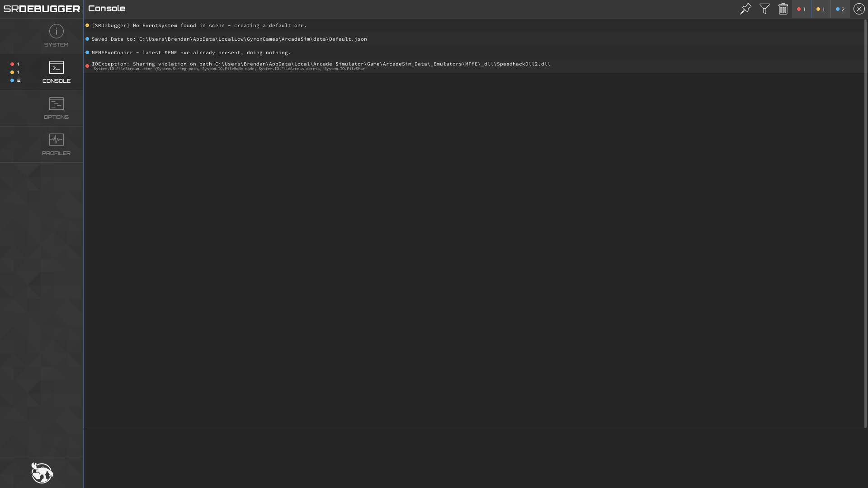The width and height of the screenshot is (868, 488).
Task: Toggle info messages filter (blue 2)
Action: tap(840, 9)
